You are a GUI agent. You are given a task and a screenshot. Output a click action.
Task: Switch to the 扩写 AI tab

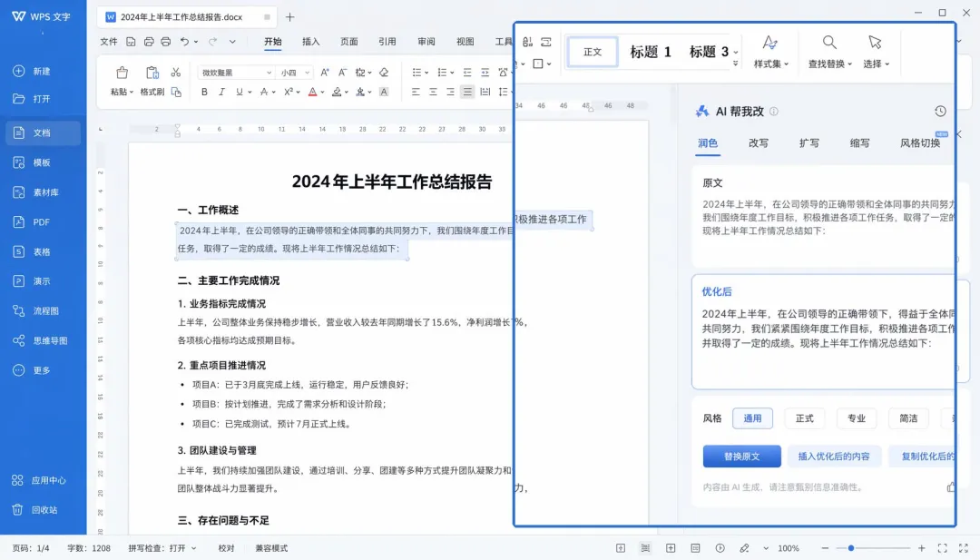point(808,143)
